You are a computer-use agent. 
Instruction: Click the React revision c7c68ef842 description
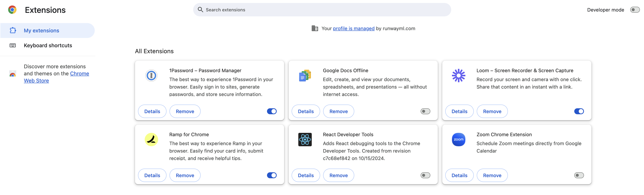[371, 151]
